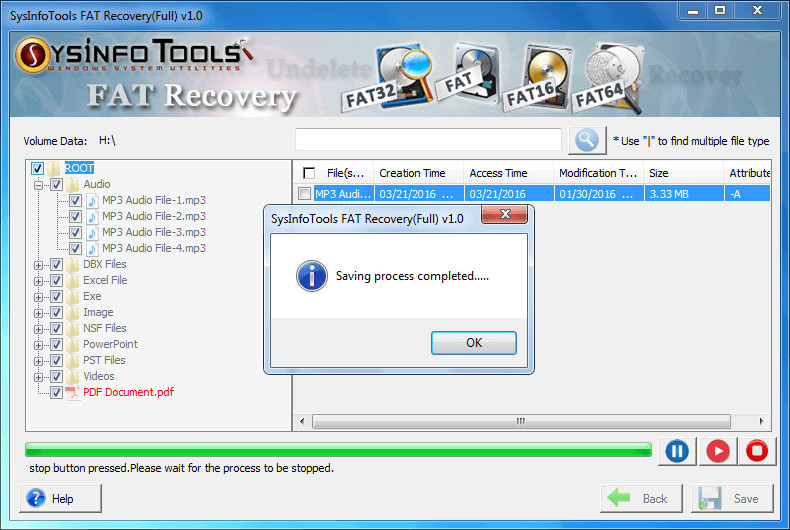Click the blue pause button

pos(677,451)
